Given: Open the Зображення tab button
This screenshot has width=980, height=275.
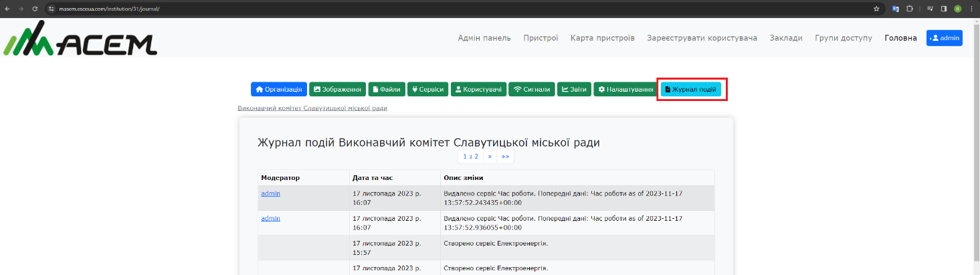Looking at the screenshot, I should [338, 89].
